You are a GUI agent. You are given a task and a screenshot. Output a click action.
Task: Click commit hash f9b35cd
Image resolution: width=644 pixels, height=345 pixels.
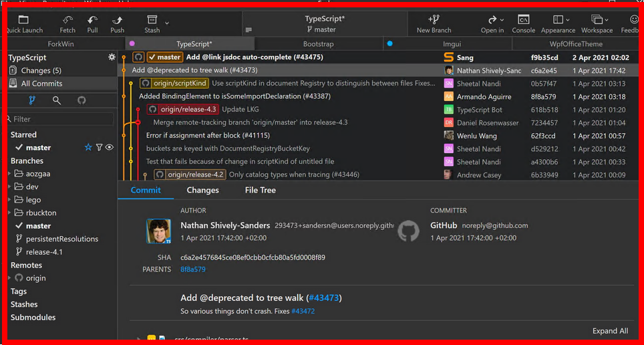pos(544,57)
